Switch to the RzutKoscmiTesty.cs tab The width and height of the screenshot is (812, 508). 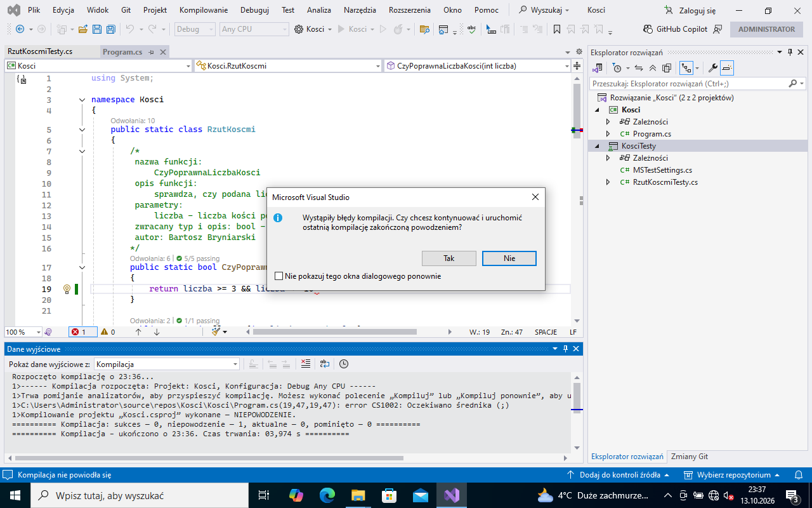click(x=39, y=52)
